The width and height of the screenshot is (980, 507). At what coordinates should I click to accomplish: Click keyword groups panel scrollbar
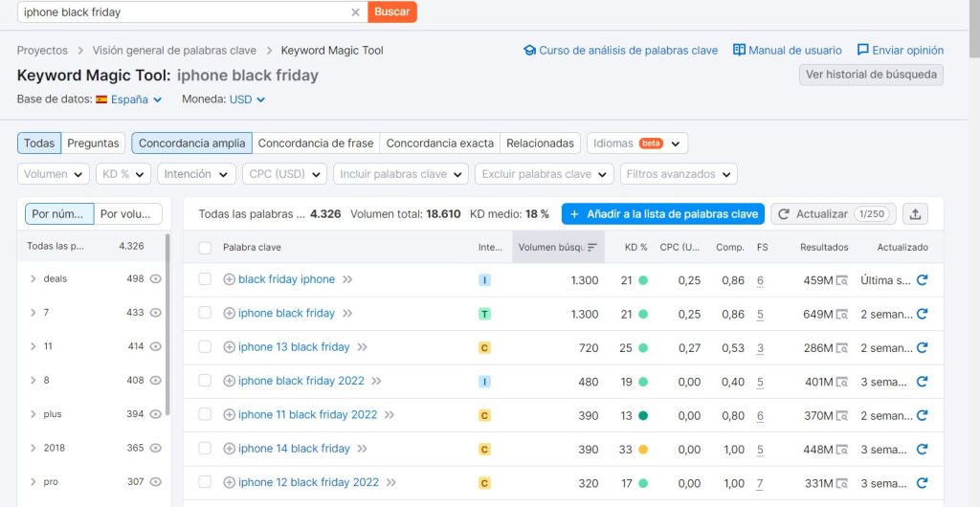167,324
